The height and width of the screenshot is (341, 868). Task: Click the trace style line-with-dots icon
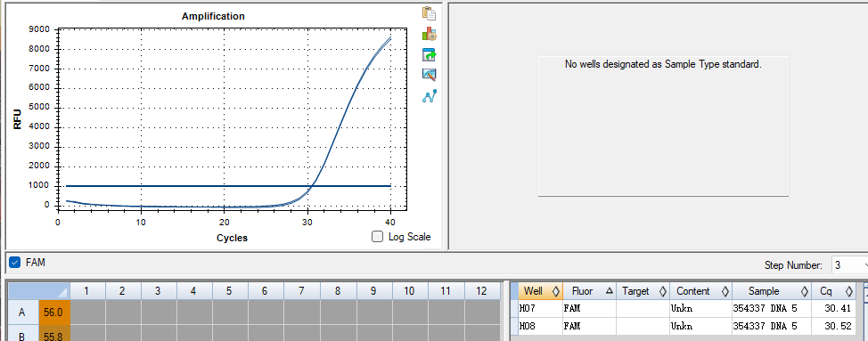(x=429, y=96)
